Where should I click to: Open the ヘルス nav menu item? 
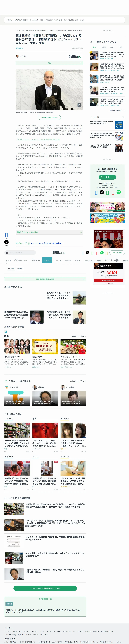pos(77,260)
